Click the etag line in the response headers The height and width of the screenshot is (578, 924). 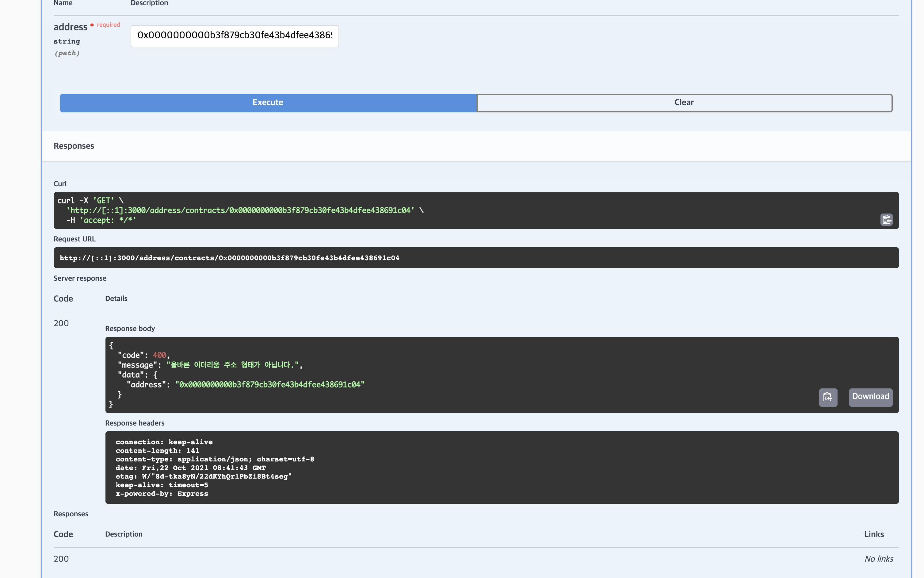(203, 476)
